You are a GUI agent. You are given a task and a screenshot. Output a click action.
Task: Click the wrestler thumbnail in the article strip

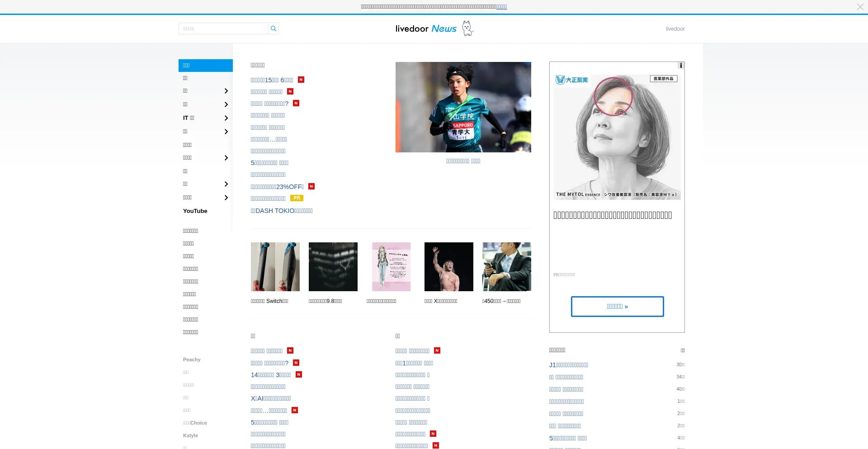pos(448,266)
